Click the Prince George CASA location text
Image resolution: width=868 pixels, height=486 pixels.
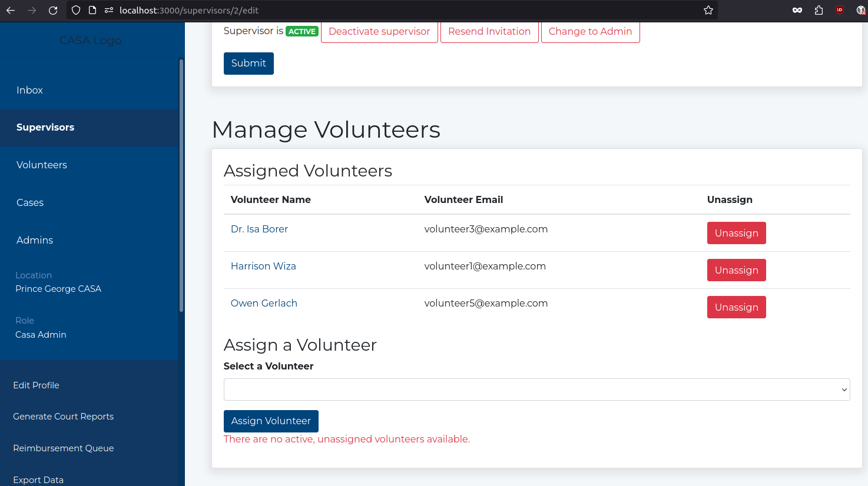click(58, 289)
